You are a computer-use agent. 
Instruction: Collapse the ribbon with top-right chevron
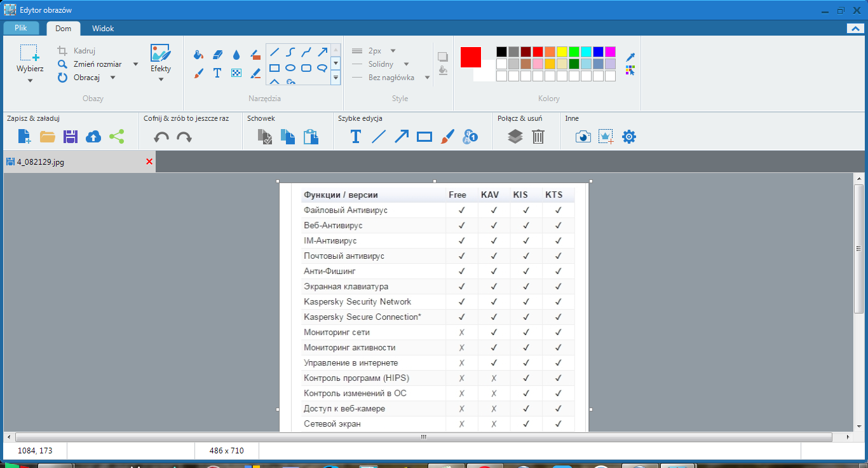855,28
